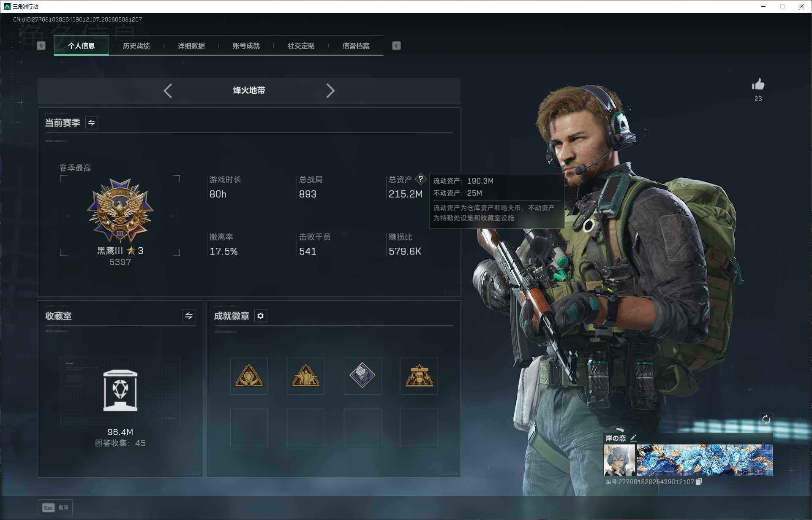The width and height of the screenshot is (812, 520).
Task: Go to previous game mode arrow
Action: pyautogui.click(x=168, y=91)
